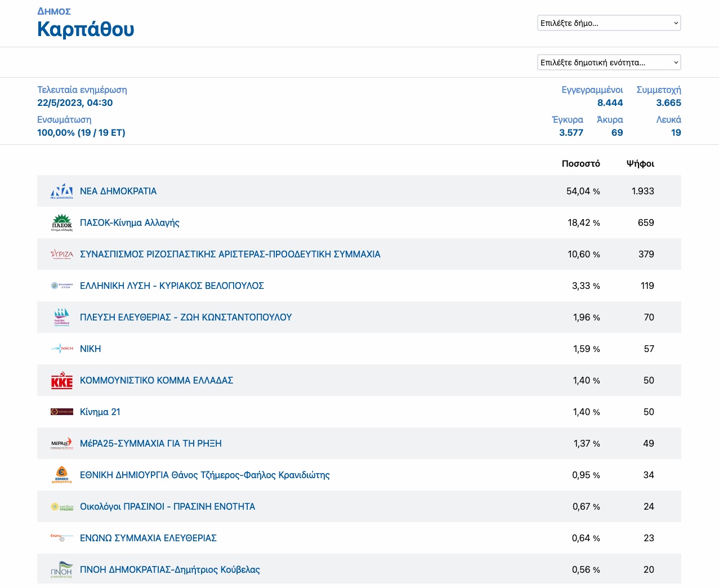Click the 54,04 % percentage cell
Image resolution: width=719 pixels, height=588 pixels.
[583, 191]
